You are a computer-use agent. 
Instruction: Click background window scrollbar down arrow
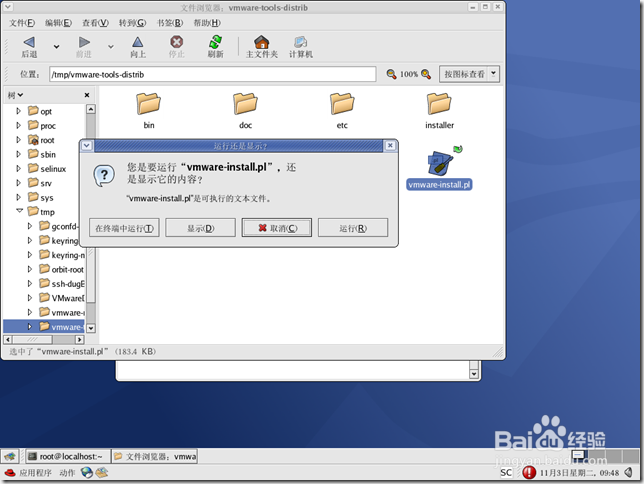click(x=474, y=374)
